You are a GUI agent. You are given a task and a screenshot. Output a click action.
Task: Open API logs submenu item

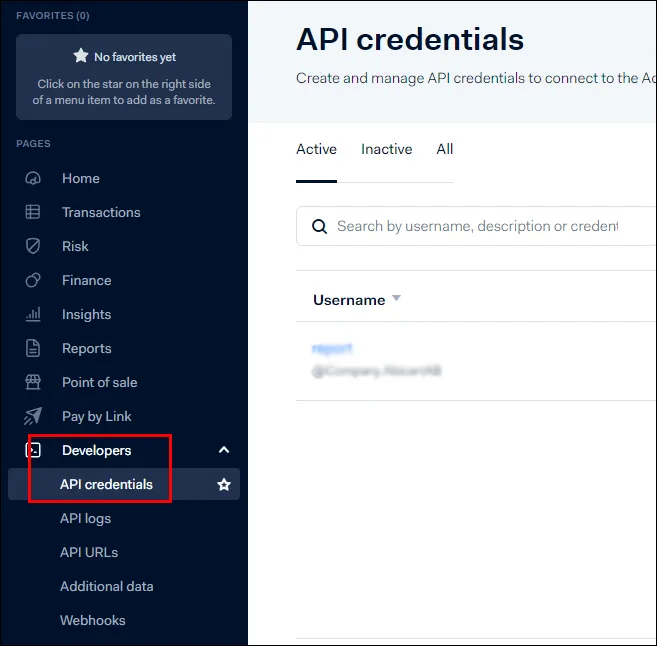click(x=85, y=519)
